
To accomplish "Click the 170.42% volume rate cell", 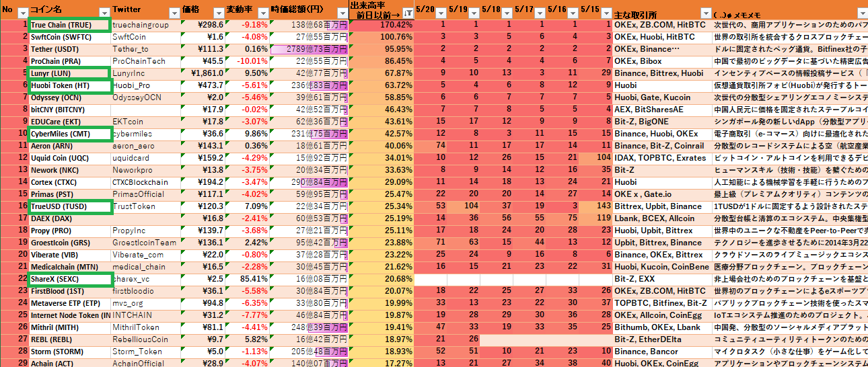I will (x=381, y=25).
